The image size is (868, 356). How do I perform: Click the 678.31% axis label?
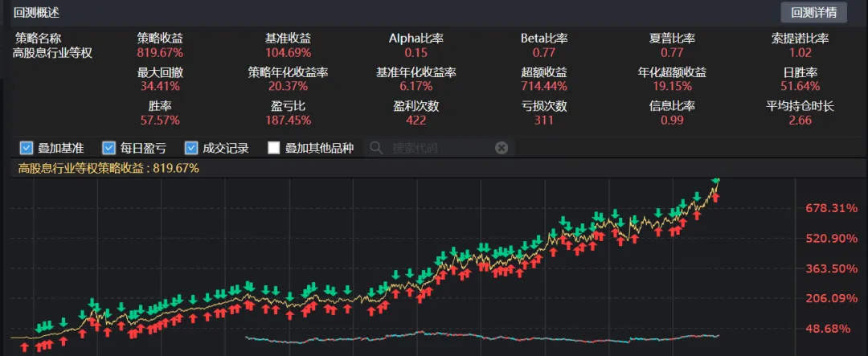coord(832,208)
